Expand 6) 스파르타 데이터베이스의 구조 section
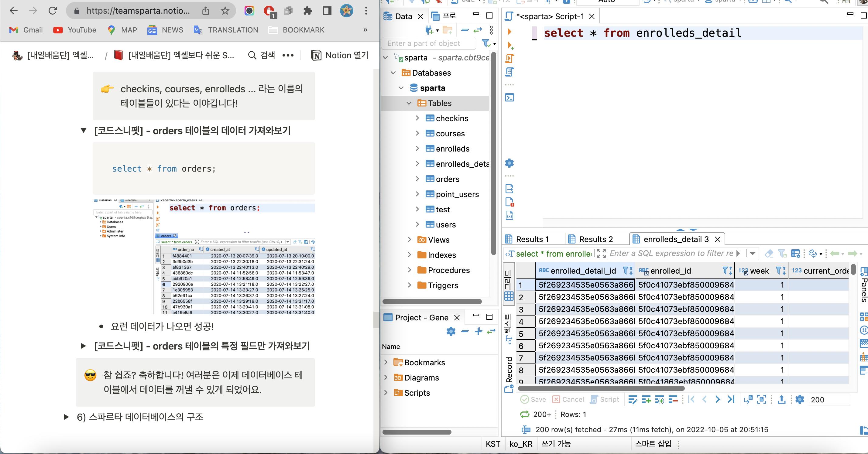Viewport: 868px width, 454px height. click(x=66, y=417)
